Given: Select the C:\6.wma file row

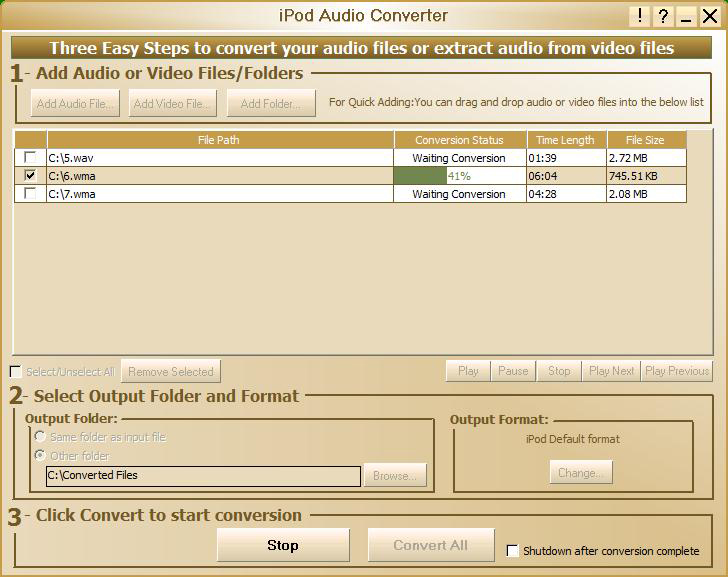Looking at the screenshot, I should [x=351, y=176].
